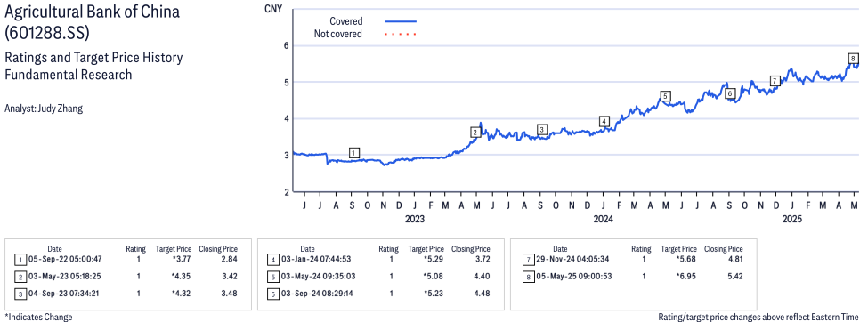Click chart marker 4 near January 2024
This screenshot has height=322, width=868.
point(604,122)
